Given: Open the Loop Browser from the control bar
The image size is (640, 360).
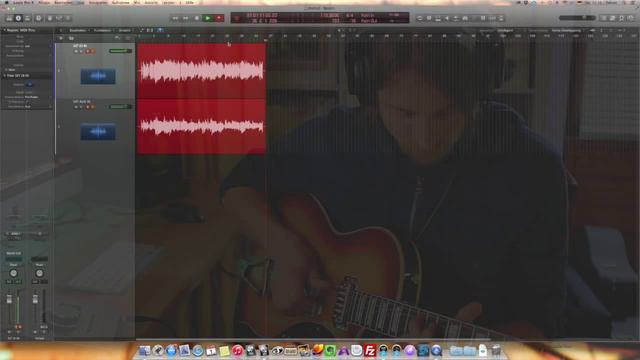Looking at the screenshot, I should click(x=622, y=18).
